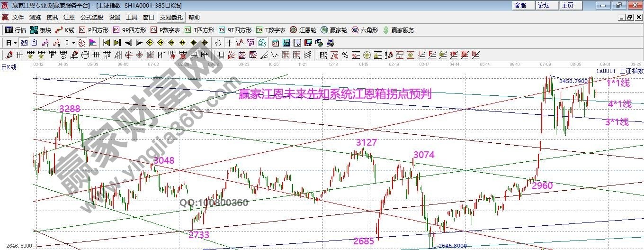Screen dimensions: 644x250
Task: Open the calculator icon in toolbar
Action: click(286, 43)
